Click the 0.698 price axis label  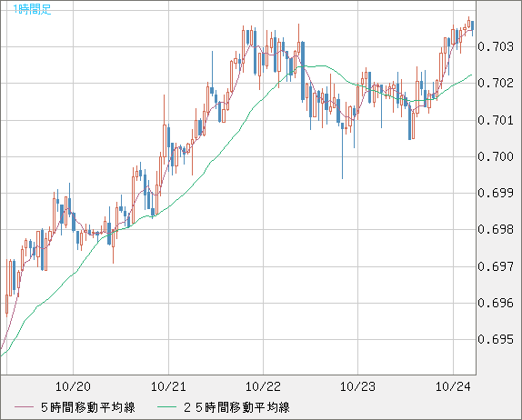(x=496, y=229)
